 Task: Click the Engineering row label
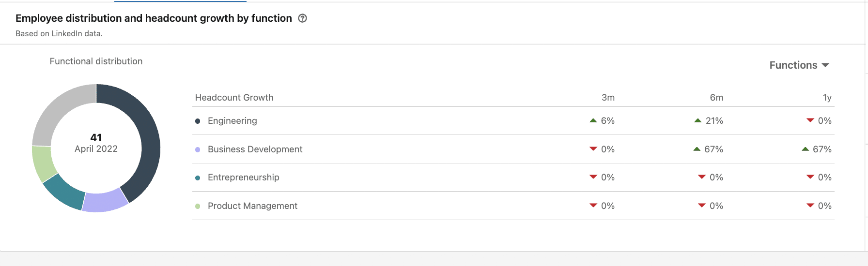click(x=232, y=121)
